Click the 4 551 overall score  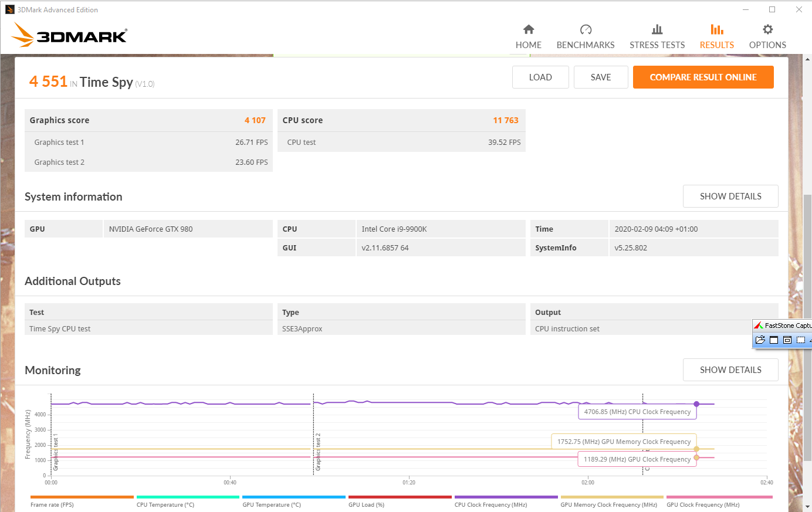point(48,82)
